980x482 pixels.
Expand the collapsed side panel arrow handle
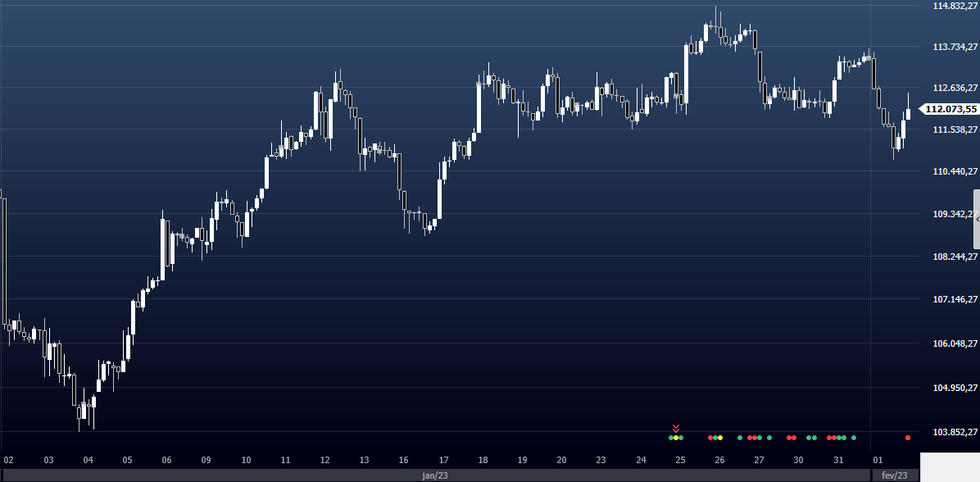click(976, 219)
